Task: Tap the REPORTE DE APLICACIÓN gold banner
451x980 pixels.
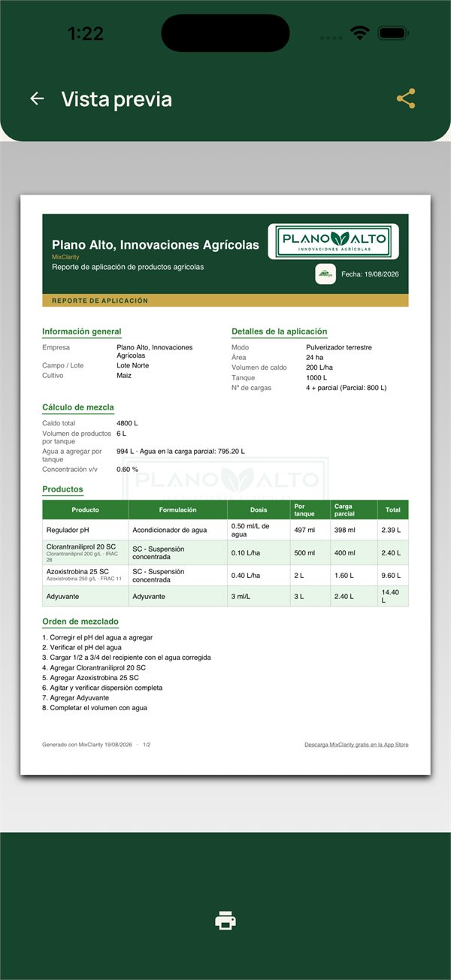Action: (x=225, y=301)
